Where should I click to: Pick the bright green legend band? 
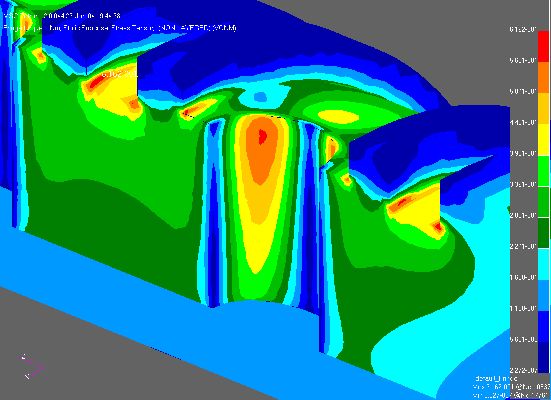(x=543, y=170)
